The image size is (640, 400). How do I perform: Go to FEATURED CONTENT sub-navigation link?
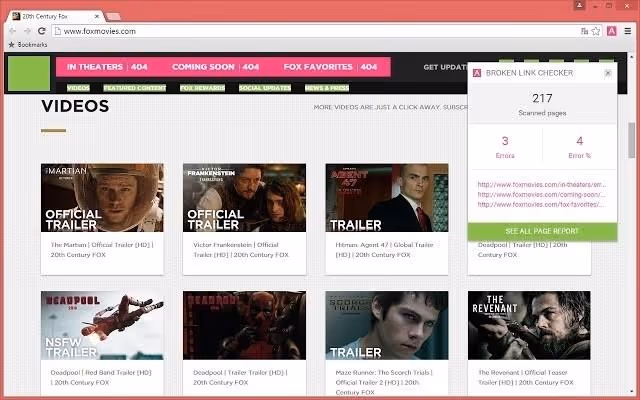pos(135,88)
